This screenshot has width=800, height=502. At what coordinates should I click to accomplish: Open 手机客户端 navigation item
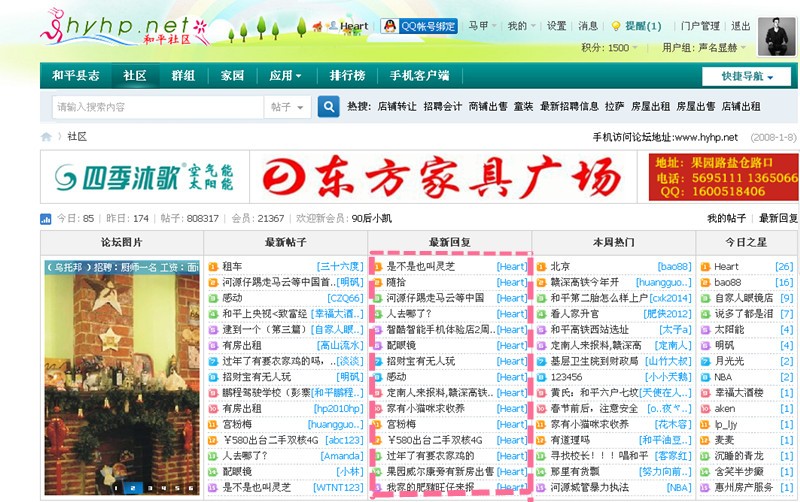(419, 76)
